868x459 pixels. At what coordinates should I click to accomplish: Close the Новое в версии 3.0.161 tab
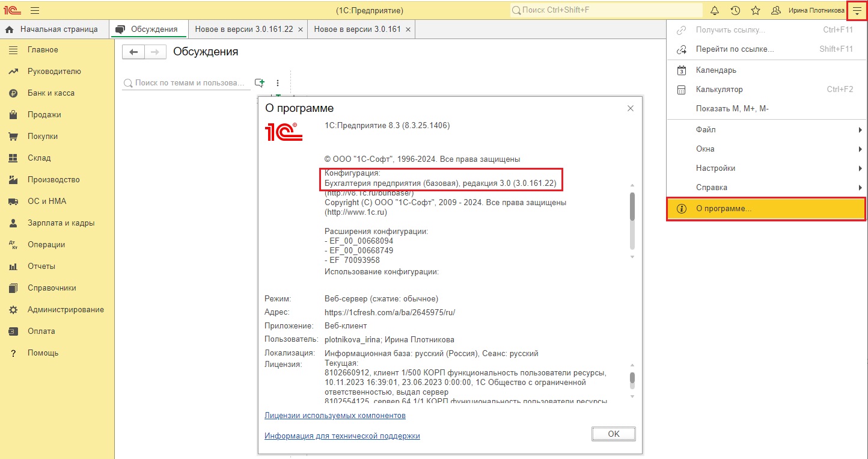click(408, 29)
